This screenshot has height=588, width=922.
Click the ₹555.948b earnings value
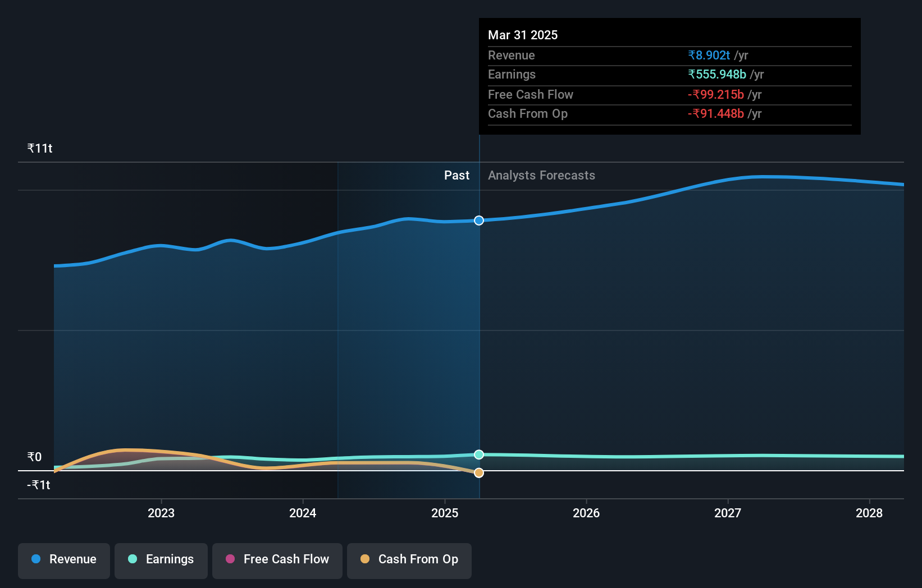point(717,74)
